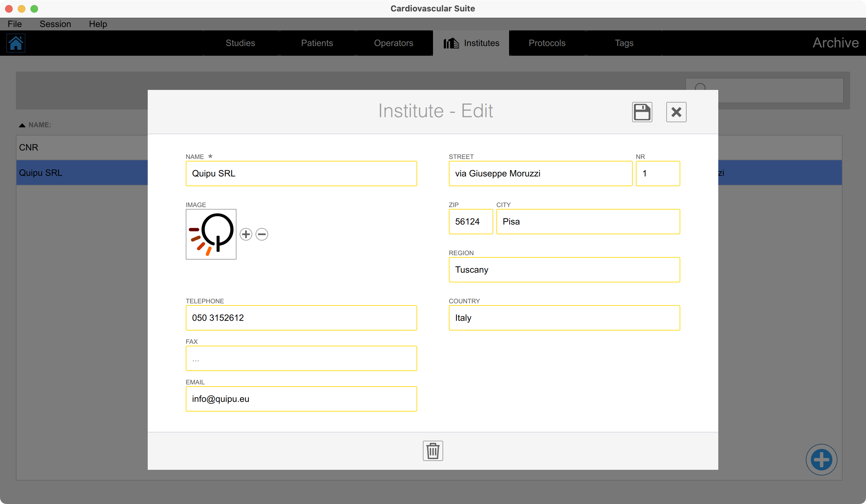Add an image with the plus icon

point(246,234)
